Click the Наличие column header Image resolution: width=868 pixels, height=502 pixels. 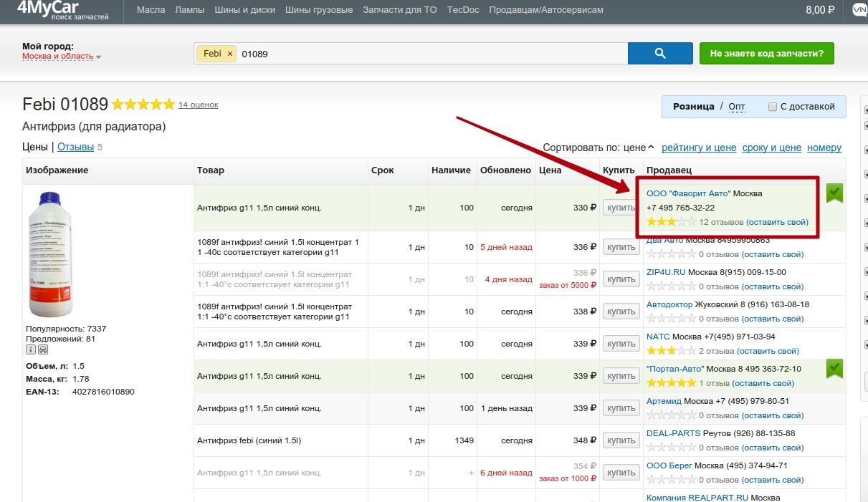451,170
